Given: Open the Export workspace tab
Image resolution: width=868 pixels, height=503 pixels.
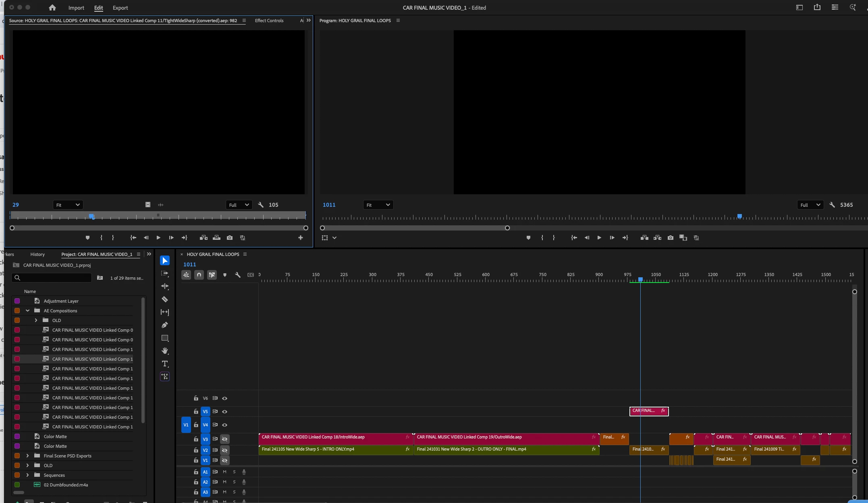Looking at the screenshot, I should pyautogui.click(x=120, y=8).
